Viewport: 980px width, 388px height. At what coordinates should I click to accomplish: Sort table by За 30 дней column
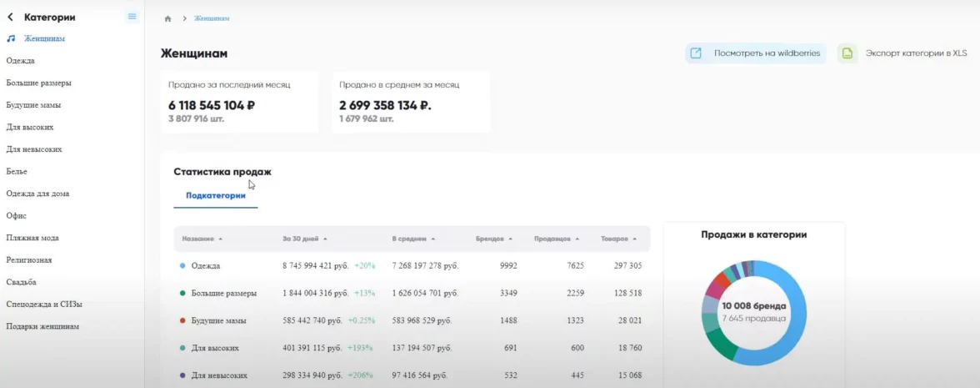click(x=305, y=239)
